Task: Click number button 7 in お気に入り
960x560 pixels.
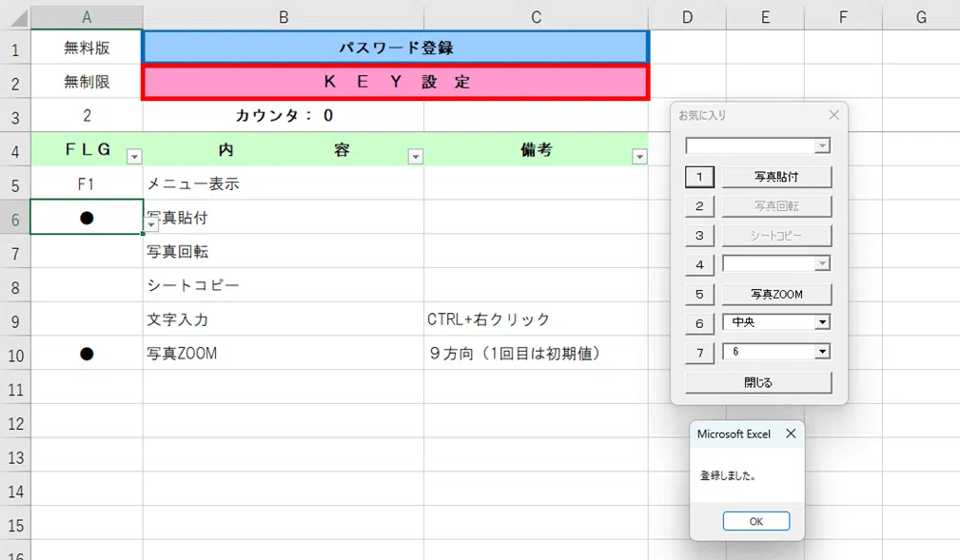Action: point(699,353)
